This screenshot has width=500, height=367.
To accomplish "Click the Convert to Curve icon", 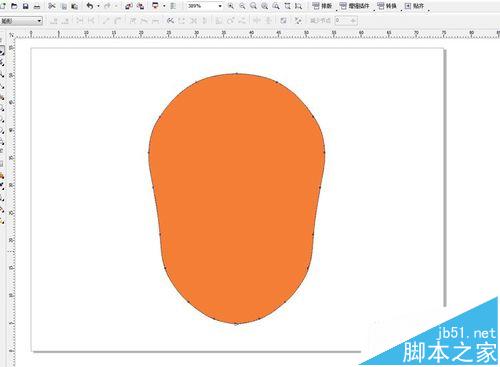I will click(117, 21).
